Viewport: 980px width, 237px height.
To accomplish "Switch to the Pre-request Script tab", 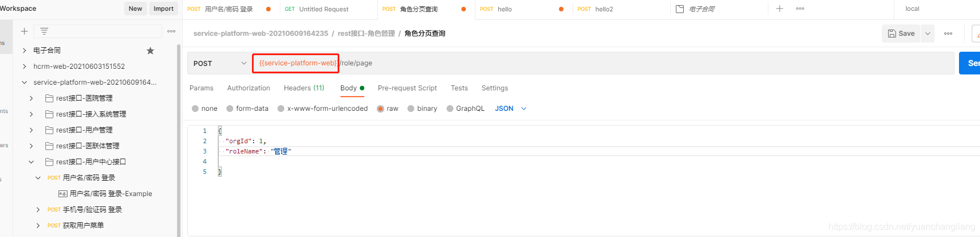I will [x=407, y=88].
